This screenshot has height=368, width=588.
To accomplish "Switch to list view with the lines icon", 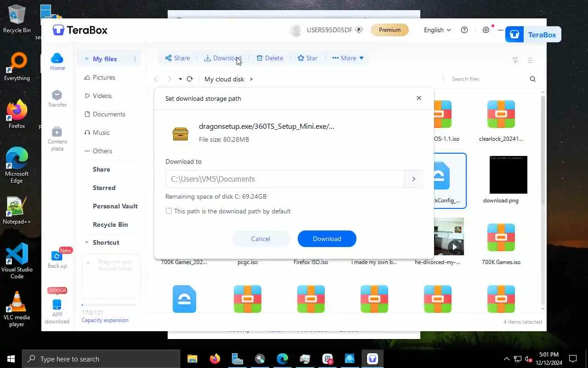I will [530, 60].
